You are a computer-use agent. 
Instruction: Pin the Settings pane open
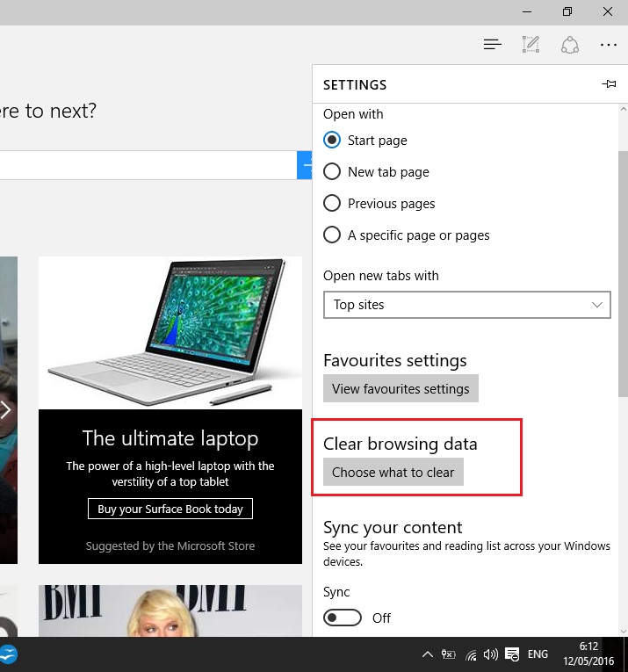pyautogui.click(x=609, y=84)
